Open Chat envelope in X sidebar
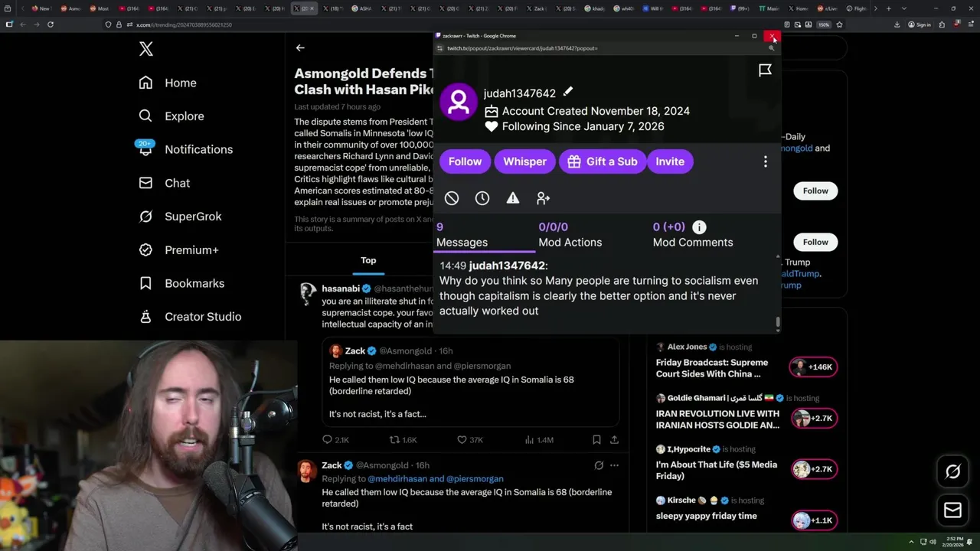The width and height of the screenshot is (980, 551). click(164, 183)
